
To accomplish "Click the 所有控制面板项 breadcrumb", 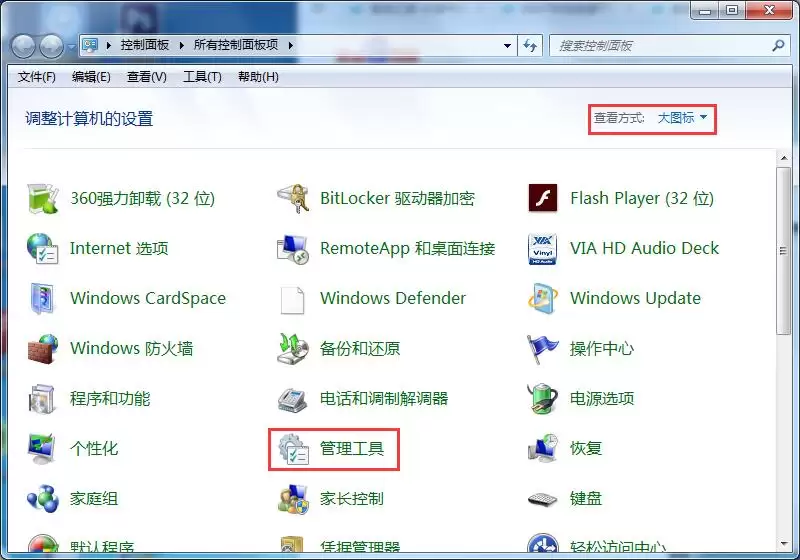I will (236, 45).
